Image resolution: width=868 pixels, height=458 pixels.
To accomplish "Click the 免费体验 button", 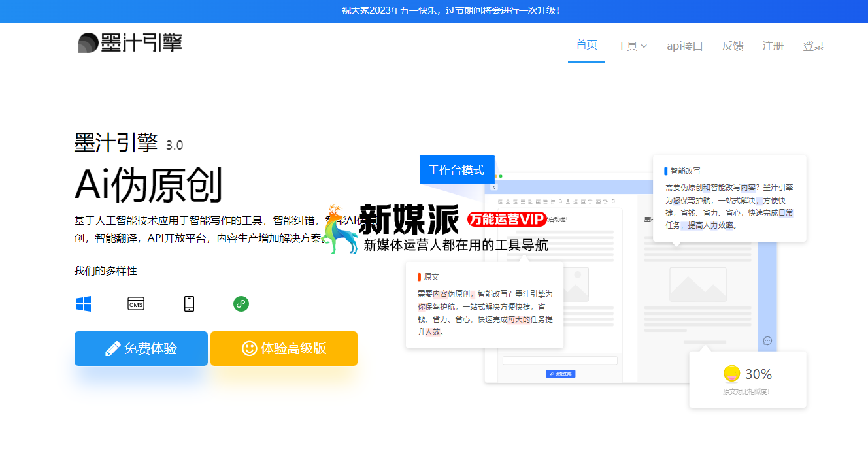I will pyautogui.click(x=141, y=348).
